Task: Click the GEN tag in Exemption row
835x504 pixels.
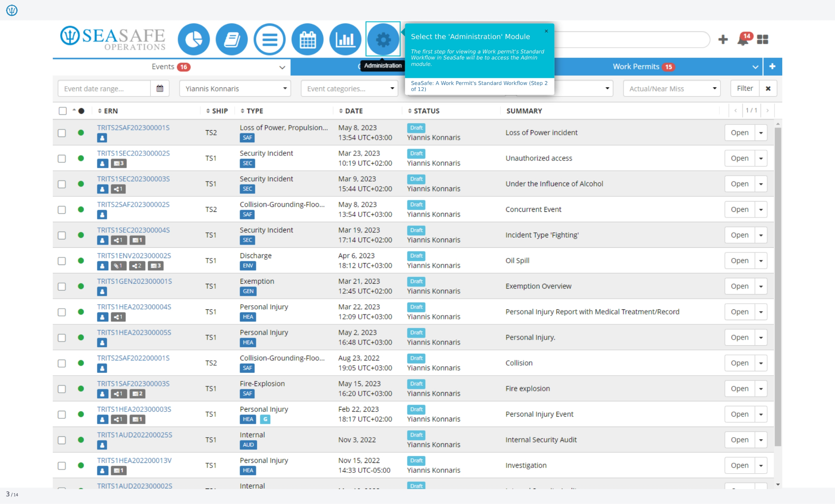Action: (248, 292)
